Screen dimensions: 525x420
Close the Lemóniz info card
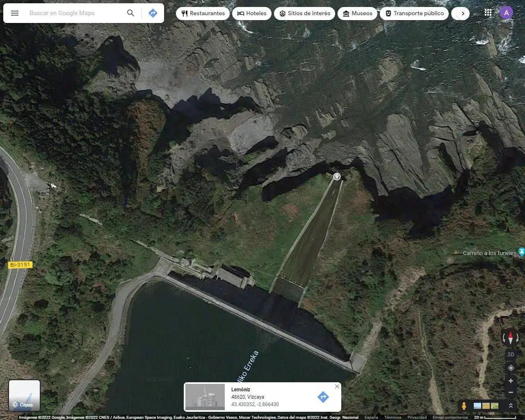[x=337, y=386]
